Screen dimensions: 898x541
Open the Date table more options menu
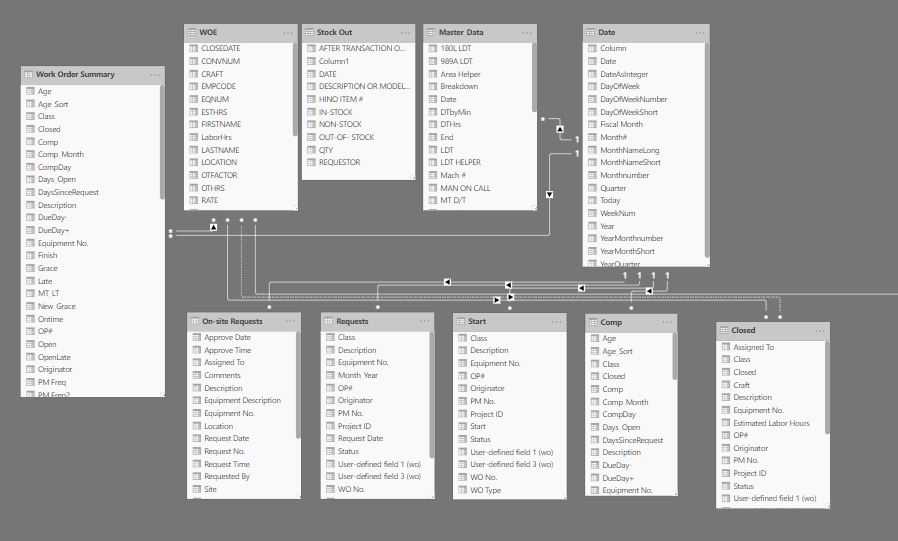700,33
